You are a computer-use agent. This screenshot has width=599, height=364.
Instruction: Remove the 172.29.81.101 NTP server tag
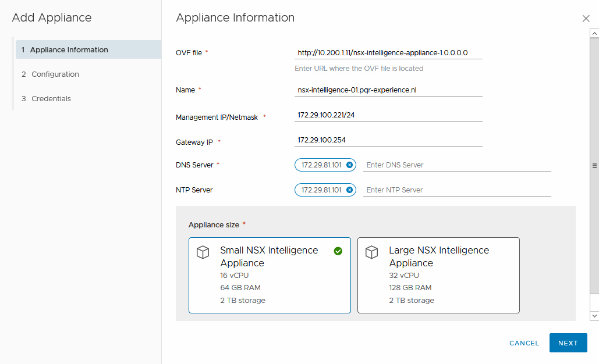pyautogui.click(x=349, y=190)
